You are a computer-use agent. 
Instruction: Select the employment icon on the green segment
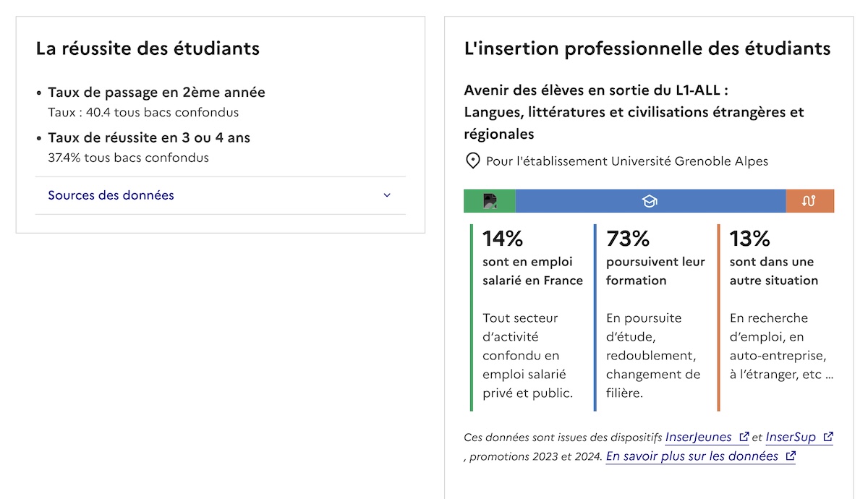tap(491, 200)
